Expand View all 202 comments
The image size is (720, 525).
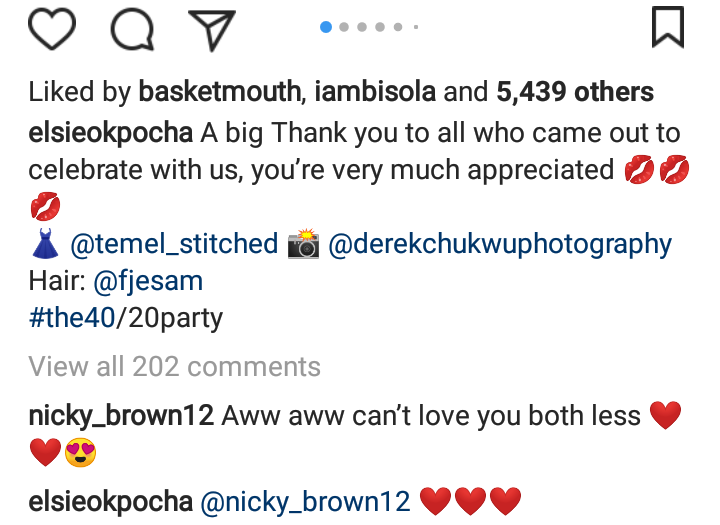(175, 367)
